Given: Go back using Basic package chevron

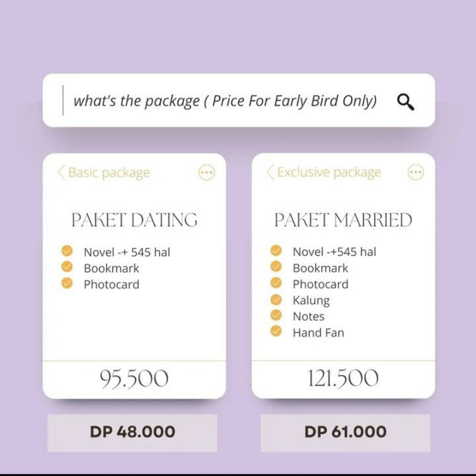Looking at the screenshot, I should [61, 173].
